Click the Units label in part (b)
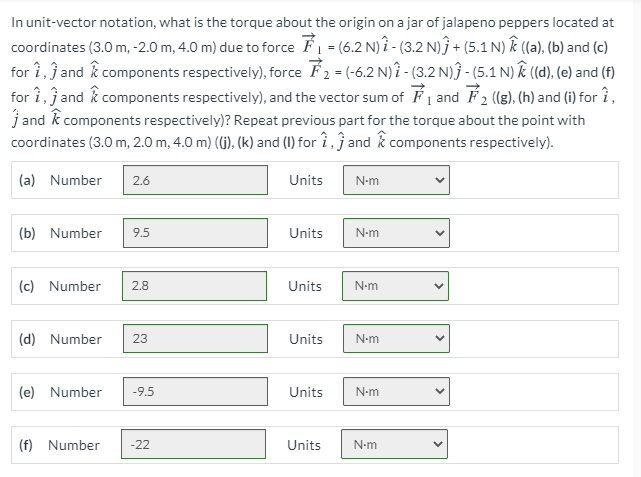The width and height of the screenshot is (641, 477). click(x=306, y=233)
